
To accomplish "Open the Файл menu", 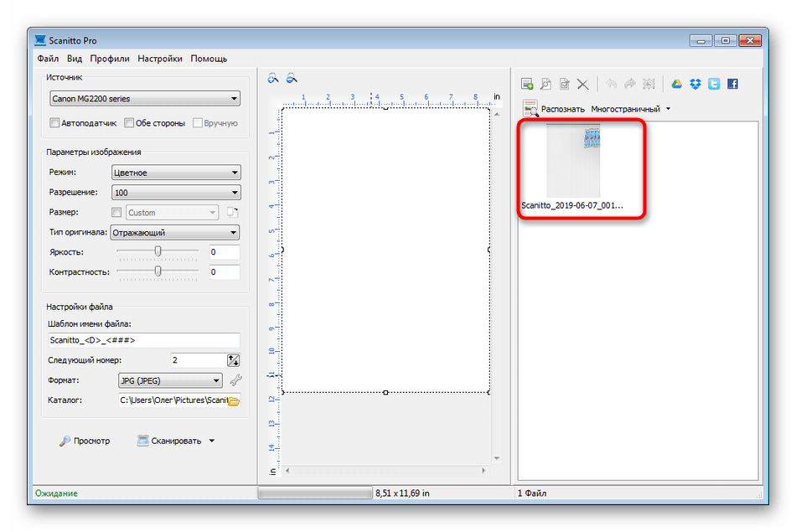I will tap(47, 59).
